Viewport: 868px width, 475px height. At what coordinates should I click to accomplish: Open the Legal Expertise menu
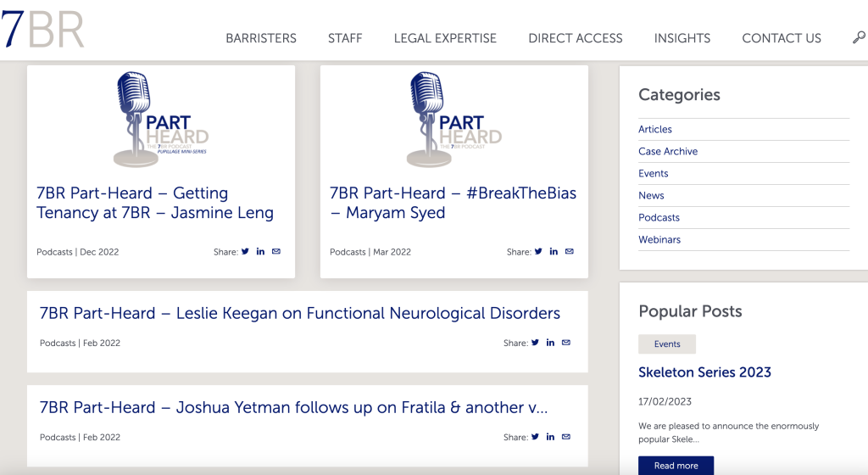pyautogui.click(x=445, y=38)
